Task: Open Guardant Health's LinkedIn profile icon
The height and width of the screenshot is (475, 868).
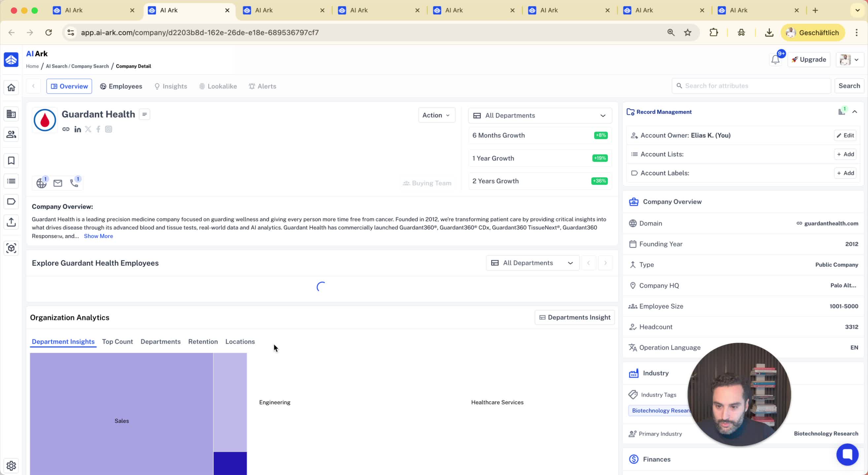Action: 78,129
